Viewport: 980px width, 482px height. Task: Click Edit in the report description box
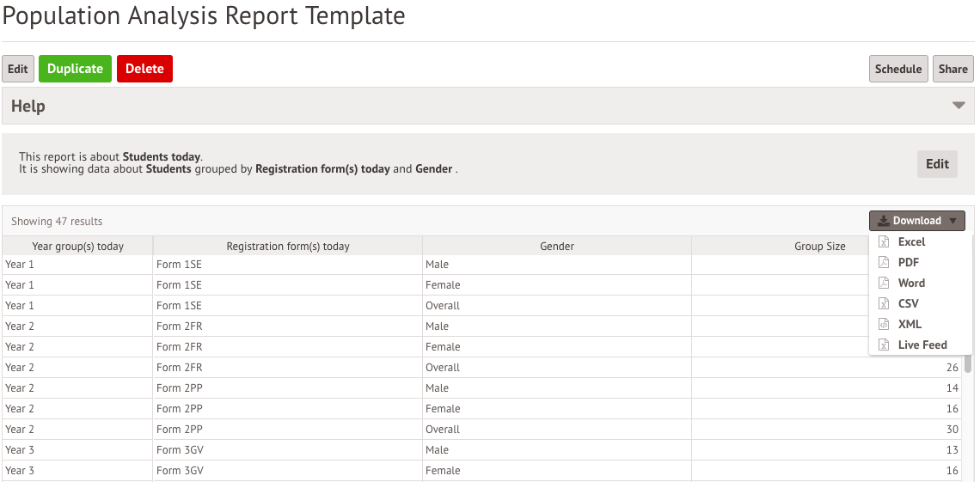tap(937, 163)
